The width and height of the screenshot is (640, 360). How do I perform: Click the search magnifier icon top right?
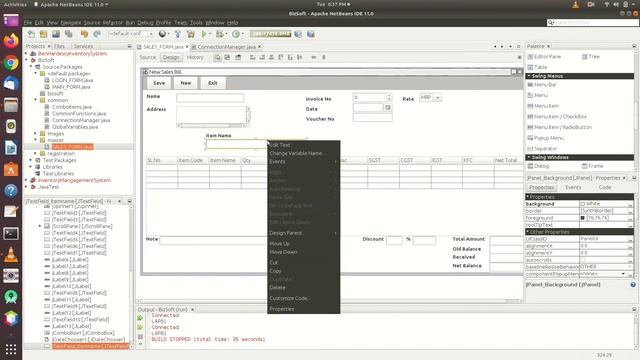[x=551, y=22]
